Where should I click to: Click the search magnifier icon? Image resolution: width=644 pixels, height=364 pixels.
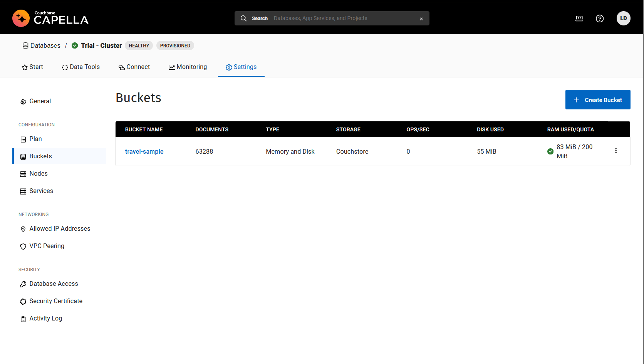point(243,18)
